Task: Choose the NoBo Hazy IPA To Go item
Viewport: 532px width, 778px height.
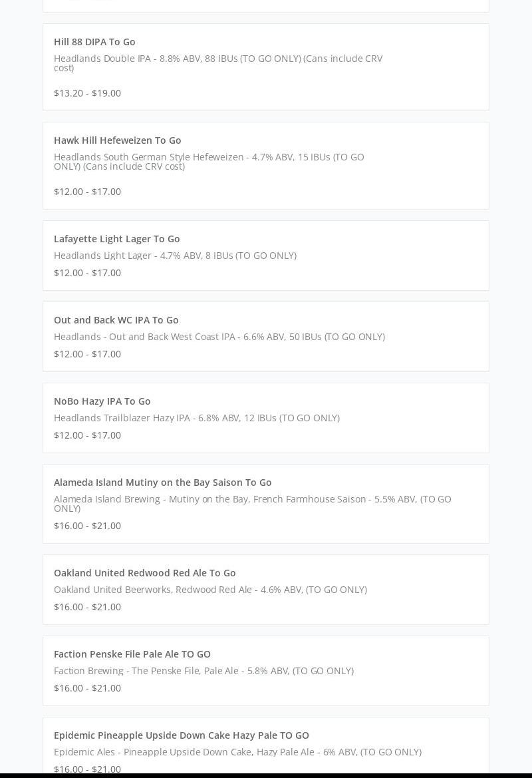Action: [102, 401]
